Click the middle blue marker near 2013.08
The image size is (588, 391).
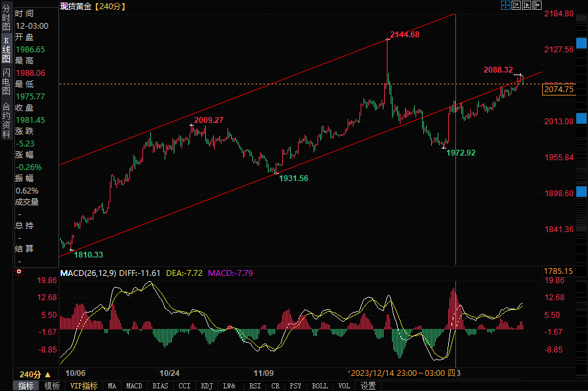[581, 118]
